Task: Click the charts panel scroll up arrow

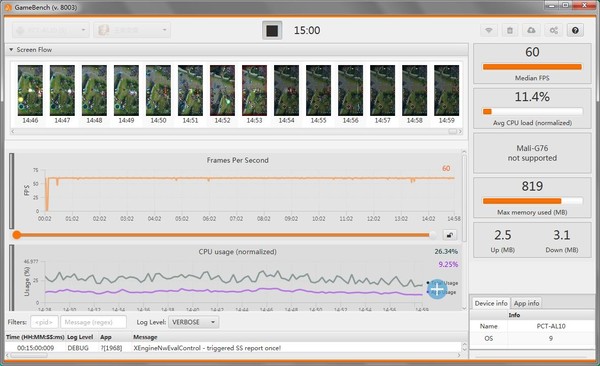Action: coord(464,152)
